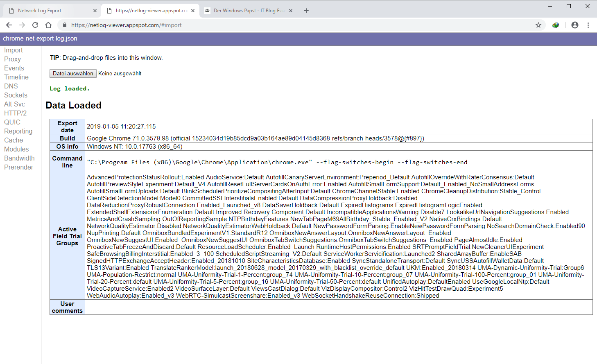
Task: Click the Datei auswählen file button
Action: click(73, 73)
